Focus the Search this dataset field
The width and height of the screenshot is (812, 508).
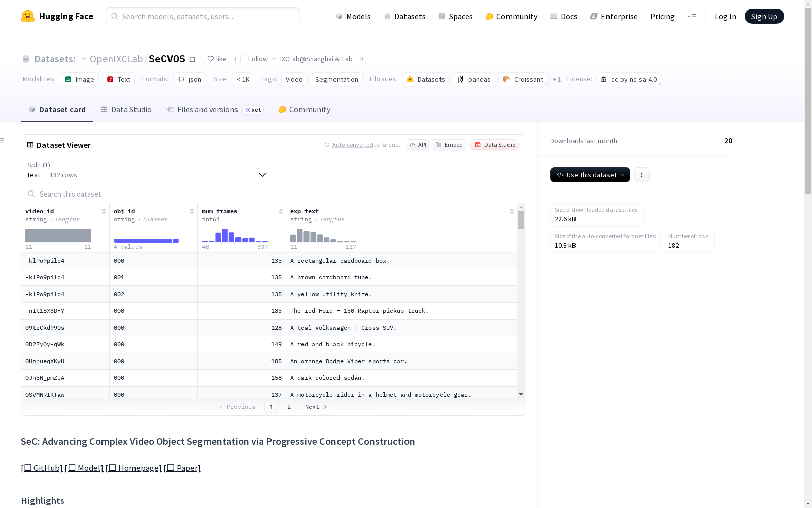(x=273, y=194)
